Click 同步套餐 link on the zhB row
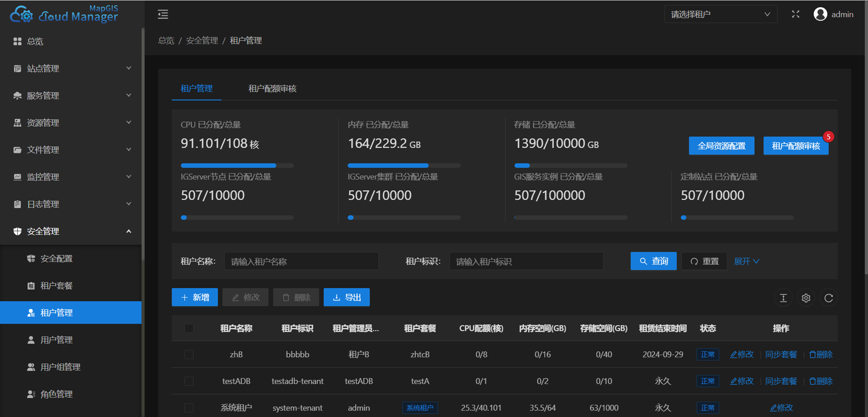Screen dimensions: 868x417 point(781,354)
